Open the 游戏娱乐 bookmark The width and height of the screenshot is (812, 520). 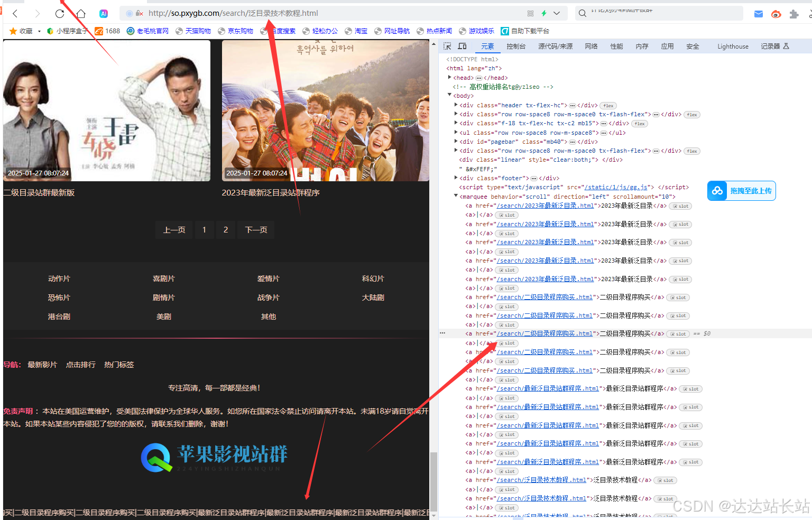pos(476,31)
